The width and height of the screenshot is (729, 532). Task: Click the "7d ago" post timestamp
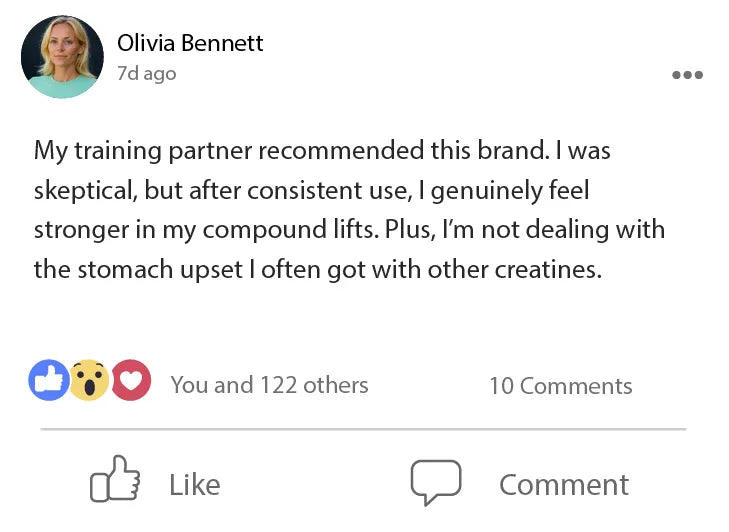(146, 74)
